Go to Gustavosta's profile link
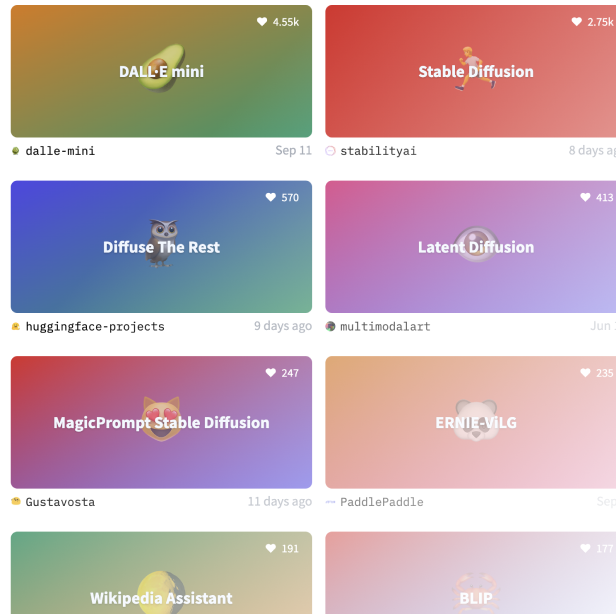The height and width of the screenshot is (614, 616). (60, 502)
